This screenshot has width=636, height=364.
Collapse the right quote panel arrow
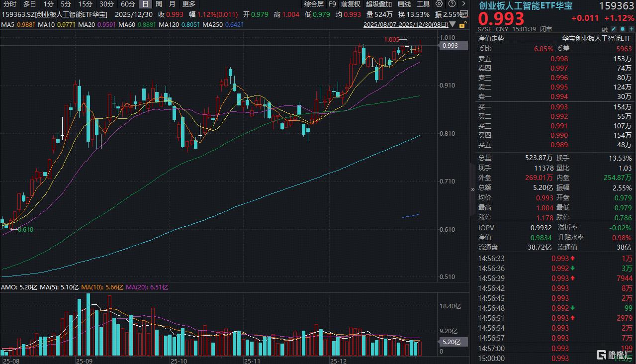[x=473, y=189]
